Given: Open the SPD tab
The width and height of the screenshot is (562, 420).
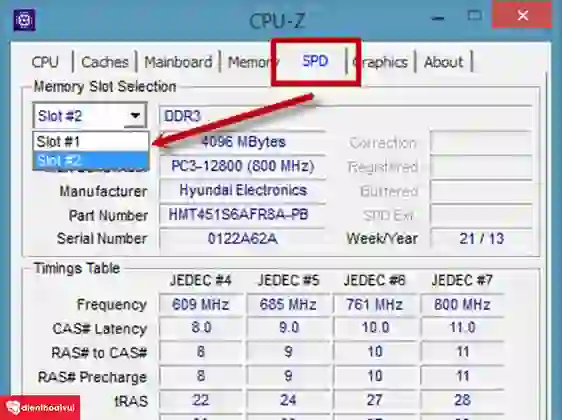Looking at the screenshot, I should coord(315,61).
